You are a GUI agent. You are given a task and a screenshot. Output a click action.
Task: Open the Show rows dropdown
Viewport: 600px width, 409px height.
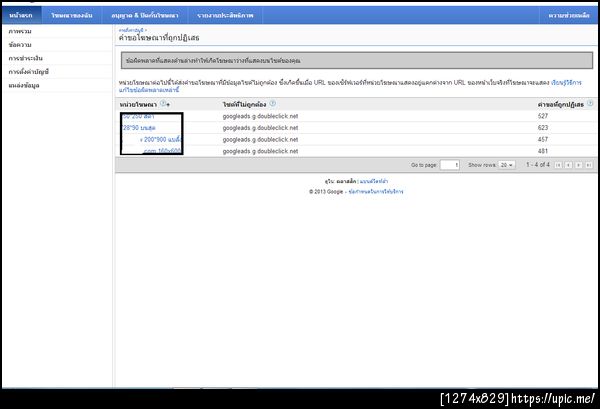coord(507,165)
